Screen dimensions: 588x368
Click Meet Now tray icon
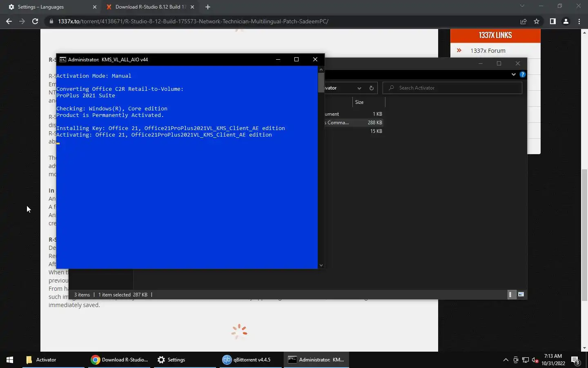pyautogui.click(x=516, y=360)
